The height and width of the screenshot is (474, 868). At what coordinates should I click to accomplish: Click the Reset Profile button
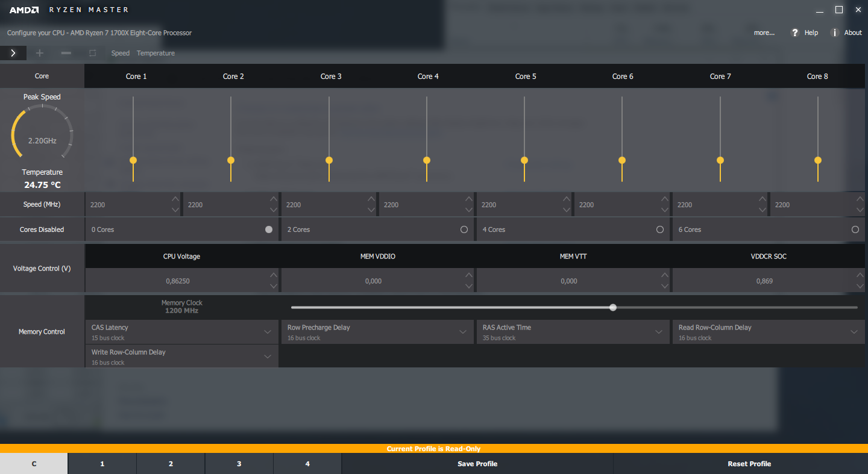(749, 464)
